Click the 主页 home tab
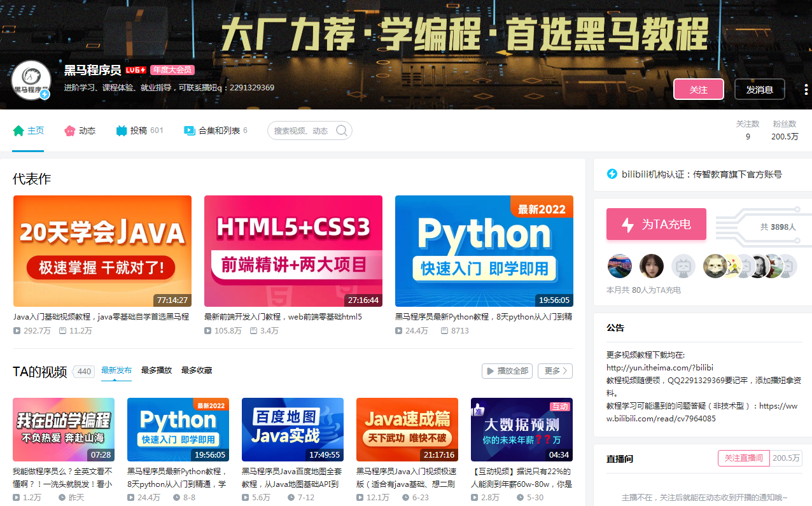The width and height of the screenshot is (812, 506). click(29, 130)
